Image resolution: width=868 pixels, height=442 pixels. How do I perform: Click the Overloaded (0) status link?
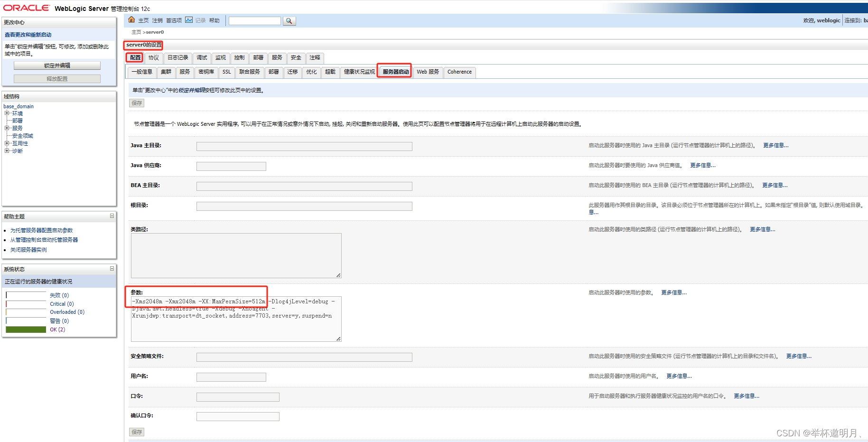(67, 312)
